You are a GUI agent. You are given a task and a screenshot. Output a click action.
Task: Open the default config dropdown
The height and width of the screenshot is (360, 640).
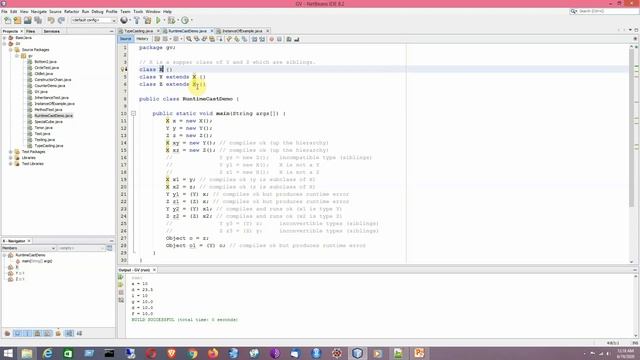click(x=94, y=20)
